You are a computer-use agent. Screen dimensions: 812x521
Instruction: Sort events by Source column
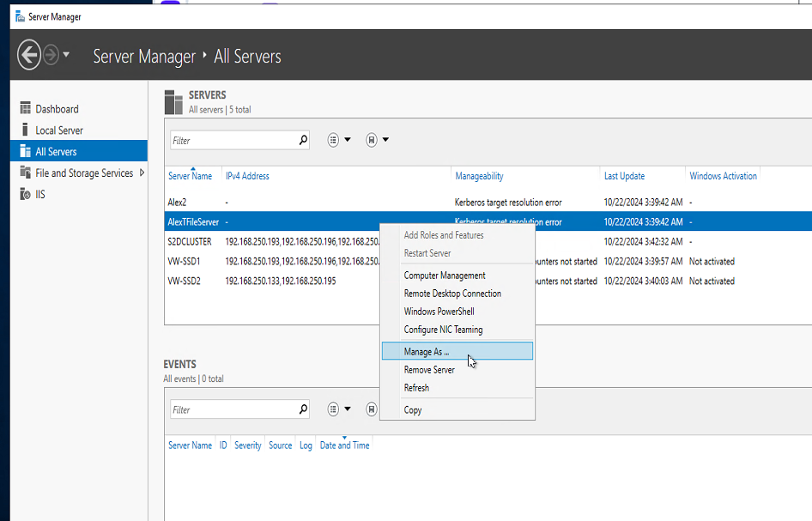(x=280, y=445)
